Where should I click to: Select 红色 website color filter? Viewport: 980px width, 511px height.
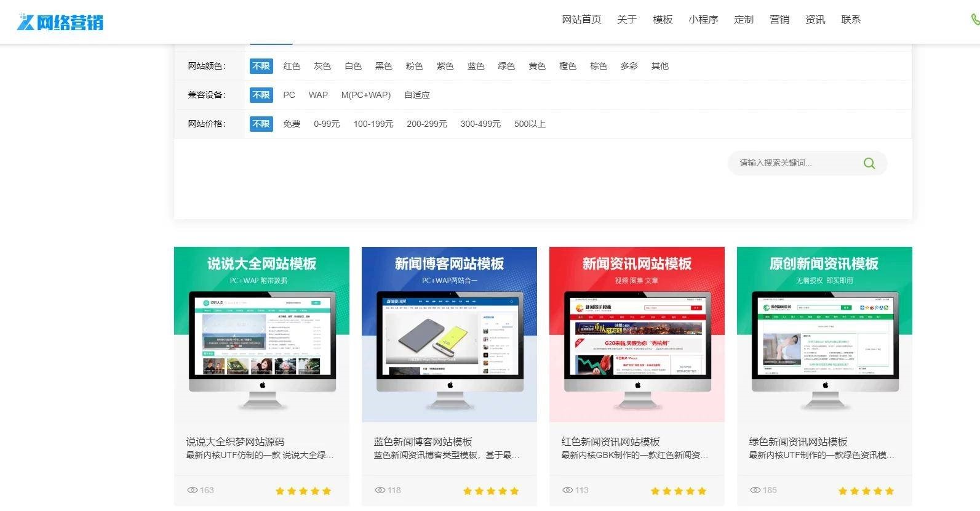pos(292,66)
